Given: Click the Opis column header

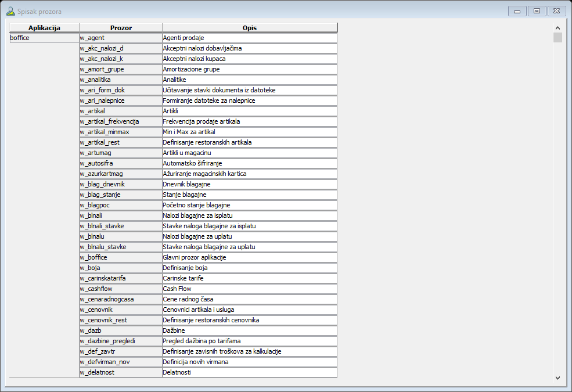Looking at the screenshot, I should pyautogui.click(x=250, y=28).
